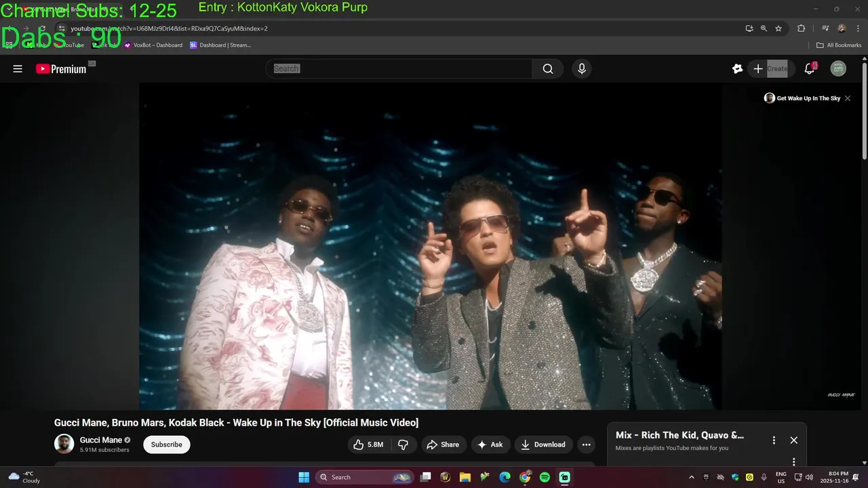Click the playables icon beside Create
Image resolution: width=868 pixels, height=488 pixels.
(x=738, y=68)
